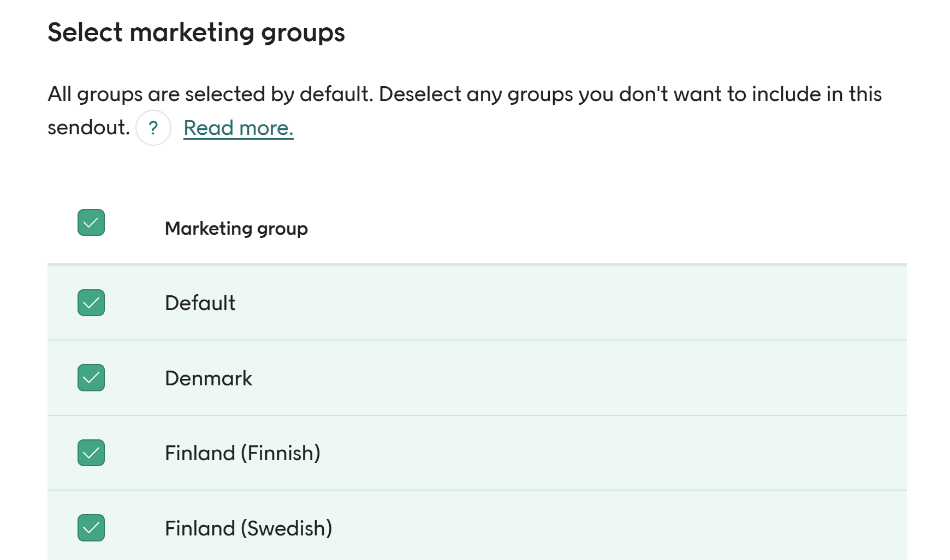Click the Finland (Swedish) label text
Image resolution: width=950 pixels, height=560 pixels.
[x=249, y=528]
